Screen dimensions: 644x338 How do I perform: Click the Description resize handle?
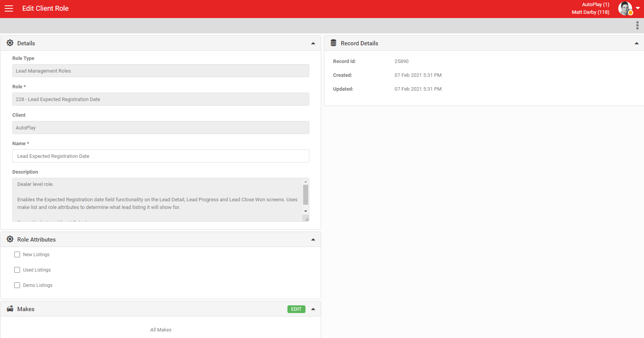pos(306,219)
